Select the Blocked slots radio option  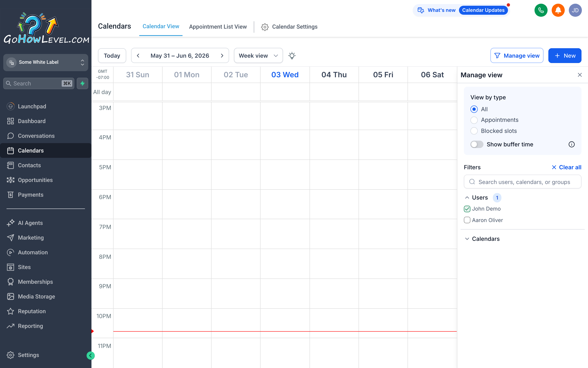(474, 131)
